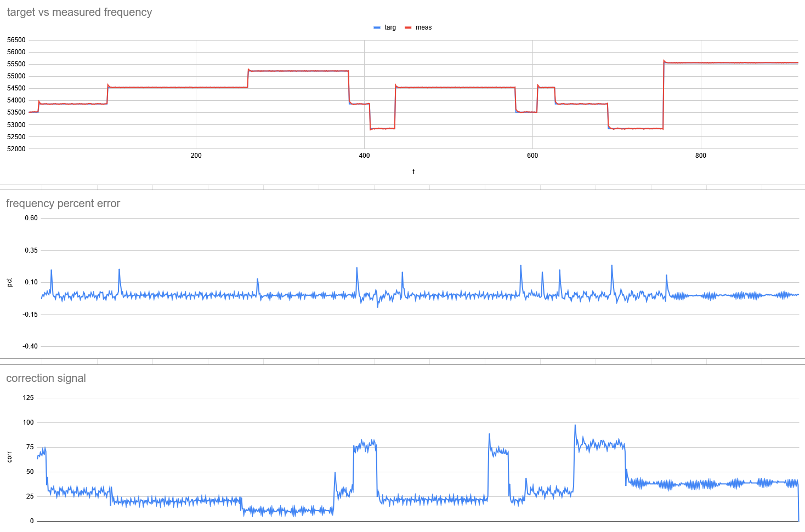805x532 pixels.
Task: Click the correction signal chart title
Action: tap(46, 378)
